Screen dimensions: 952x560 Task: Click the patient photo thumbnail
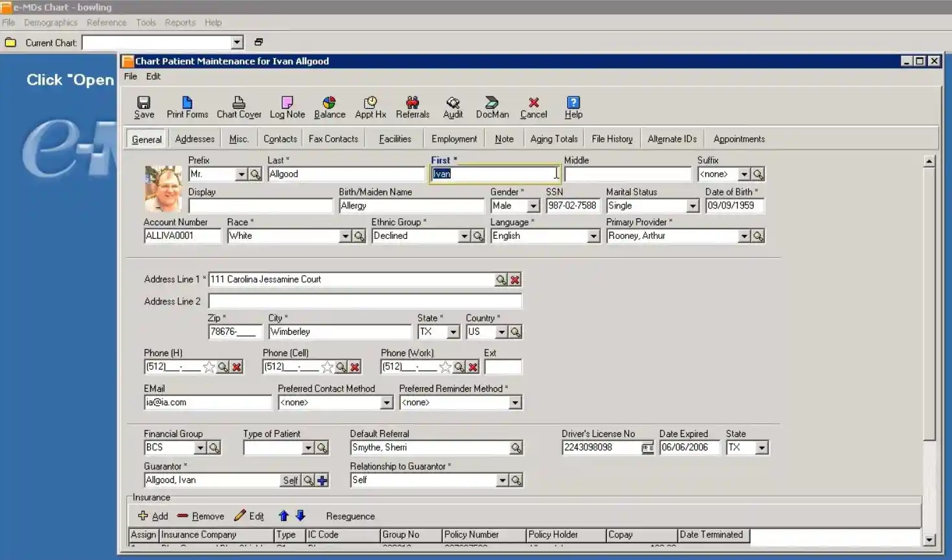163,188
